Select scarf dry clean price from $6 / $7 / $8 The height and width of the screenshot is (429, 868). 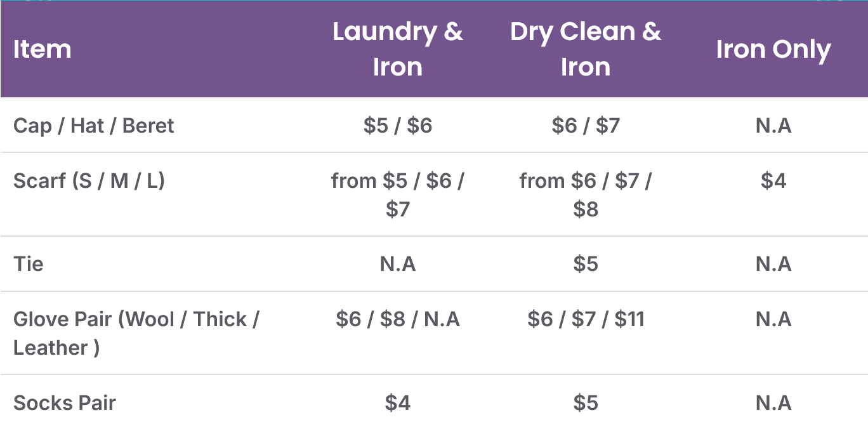point(585,195)
